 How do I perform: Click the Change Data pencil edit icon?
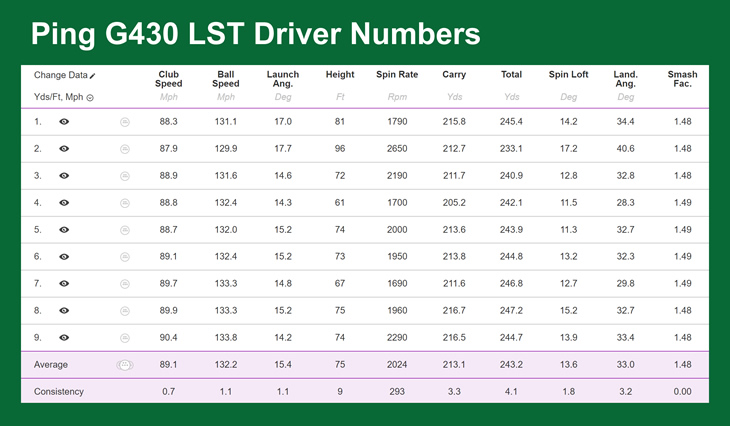coord(92,76)
